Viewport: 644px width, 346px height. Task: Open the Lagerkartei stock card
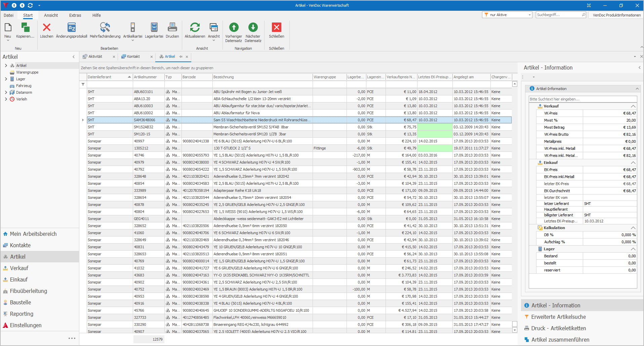[x=154, y=28]
